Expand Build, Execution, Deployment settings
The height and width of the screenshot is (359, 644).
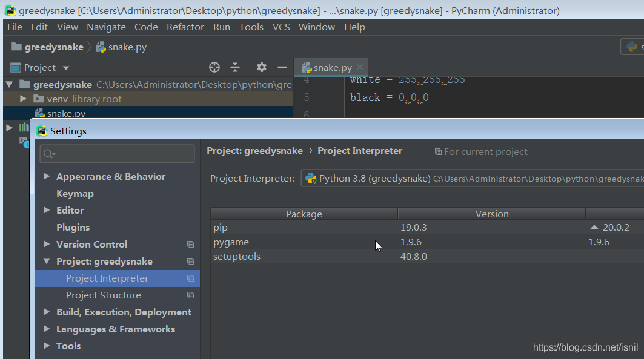pyautogui.click(x=47, y=312)
